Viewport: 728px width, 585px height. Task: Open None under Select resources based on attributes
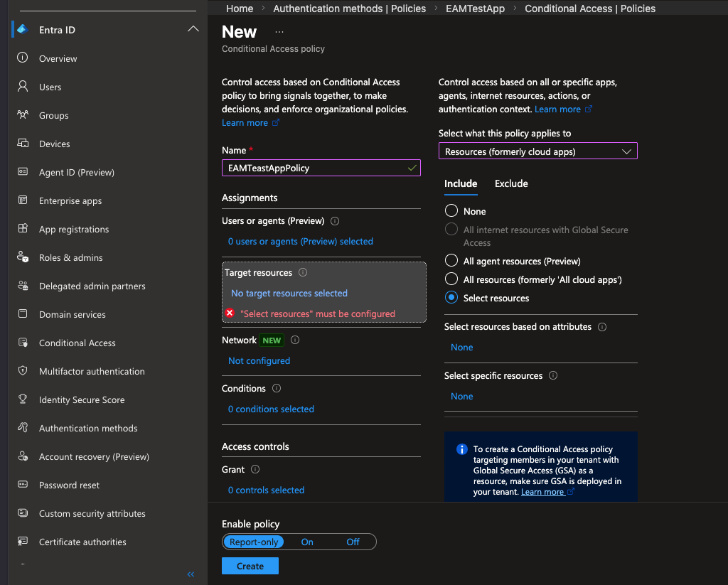click(x=461, y=348)
